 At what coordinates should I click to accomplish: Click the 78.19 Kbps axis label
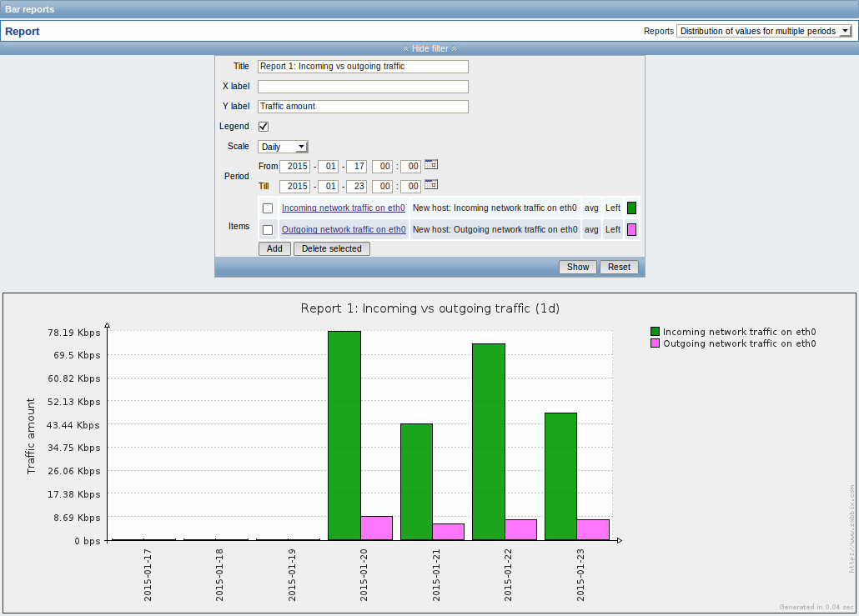[x=74, y=333]
